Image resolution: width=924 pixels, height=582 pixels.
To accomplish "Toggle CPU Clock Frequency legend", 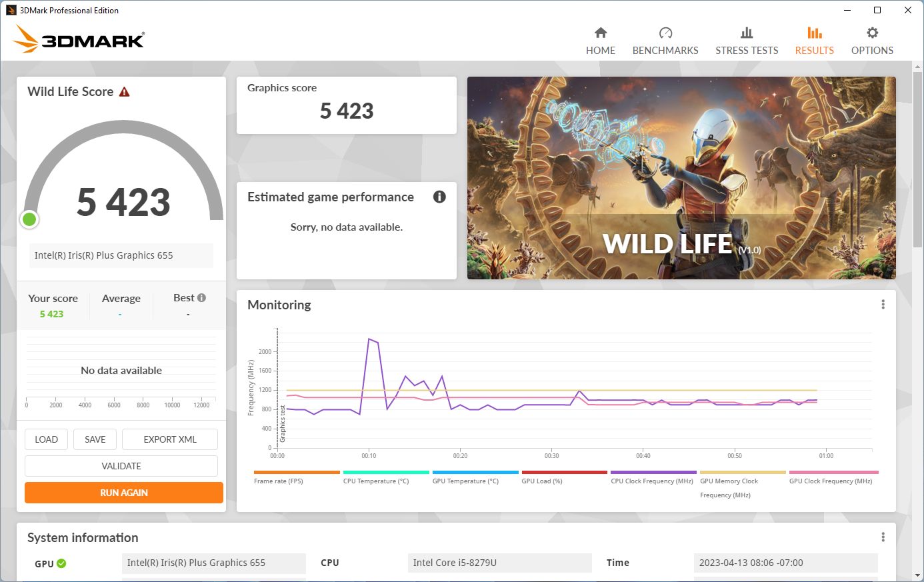I will (653, 477).
